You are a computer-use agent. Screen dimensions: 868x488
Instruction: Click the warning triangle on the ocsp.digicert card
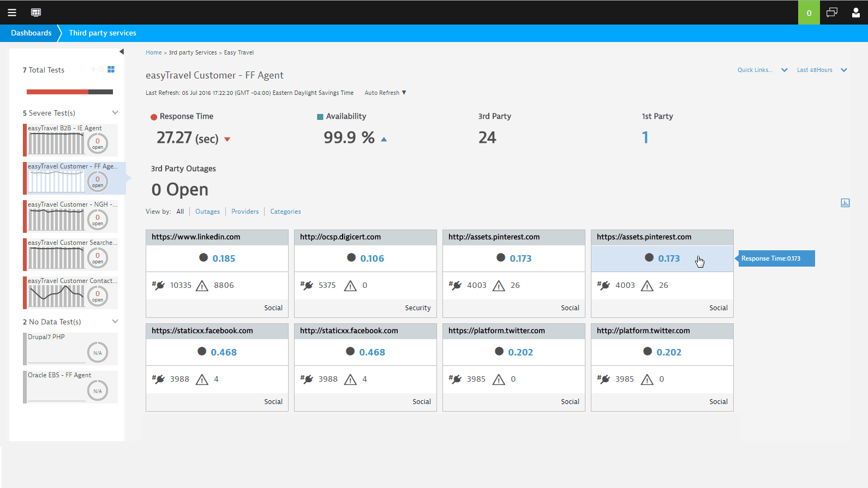pyautogui.click(x=350, y=286)
